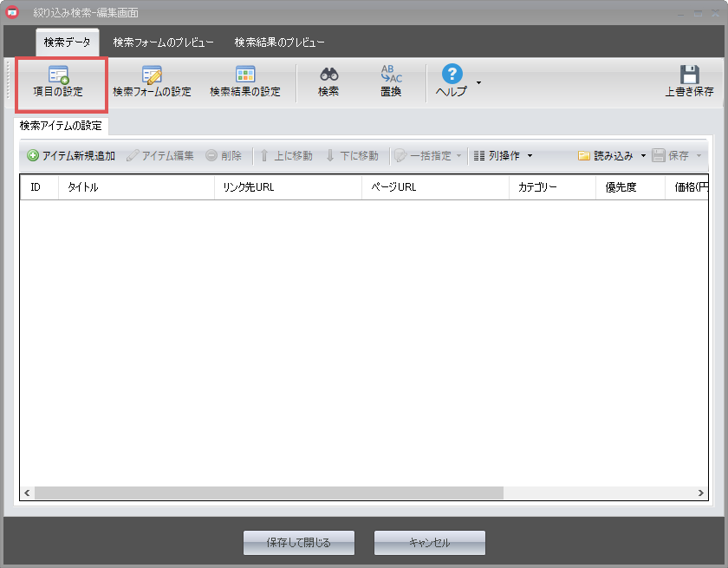The image size is (728, 568).
Task: Click the 保存して閉じる button
Action: (x=299, y=543)
